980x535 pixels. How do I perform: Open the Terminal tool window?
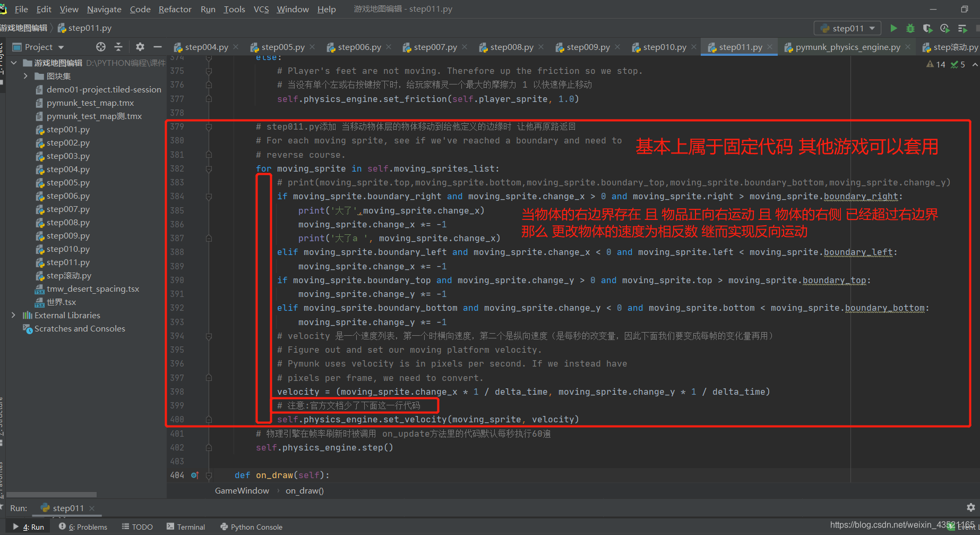[186, 527]
